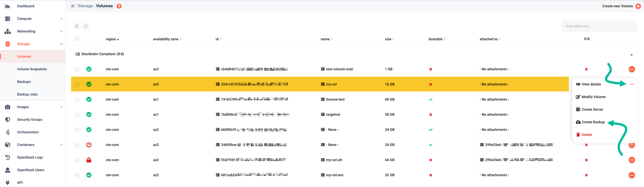Sort by size column header
Viewport: 644px width, 187px height.
(x=389, y=39)
